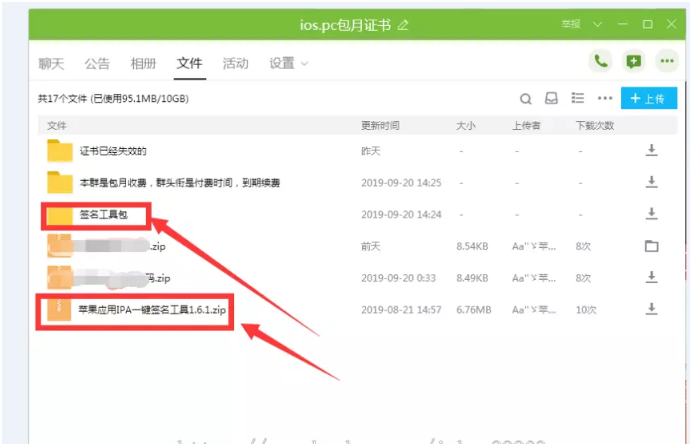
Task: Switch to the 聊天 tab
Action: click(51, 64)
